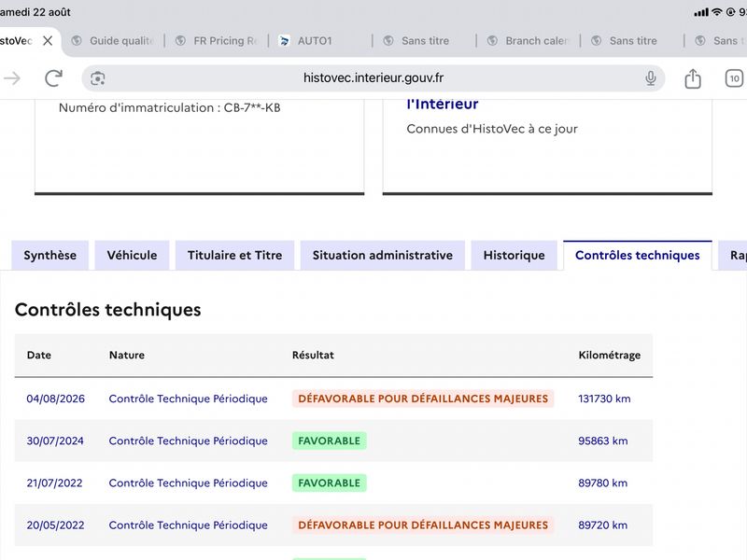This screenshot has height=560, width=747.
Task: Click the Nature column header
Action: tap(127, 356)
